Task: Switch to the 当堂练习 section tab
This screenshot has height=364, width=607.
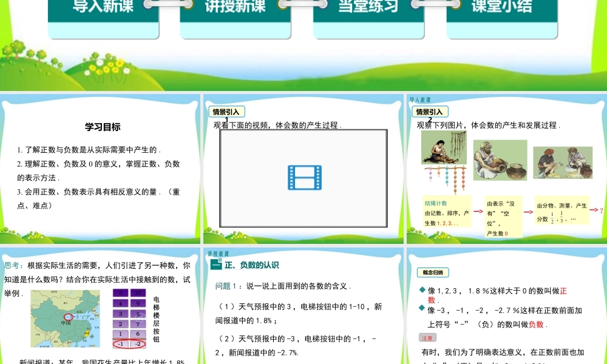Action: click(x=367, y=6)
